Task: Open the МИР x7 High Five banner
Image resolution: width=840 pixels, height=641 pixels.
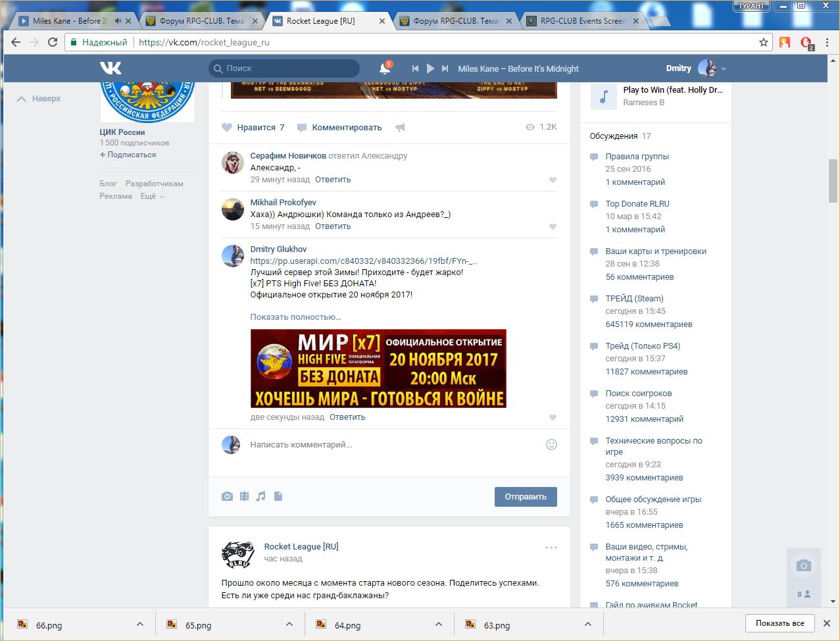Action: [378, 369]
